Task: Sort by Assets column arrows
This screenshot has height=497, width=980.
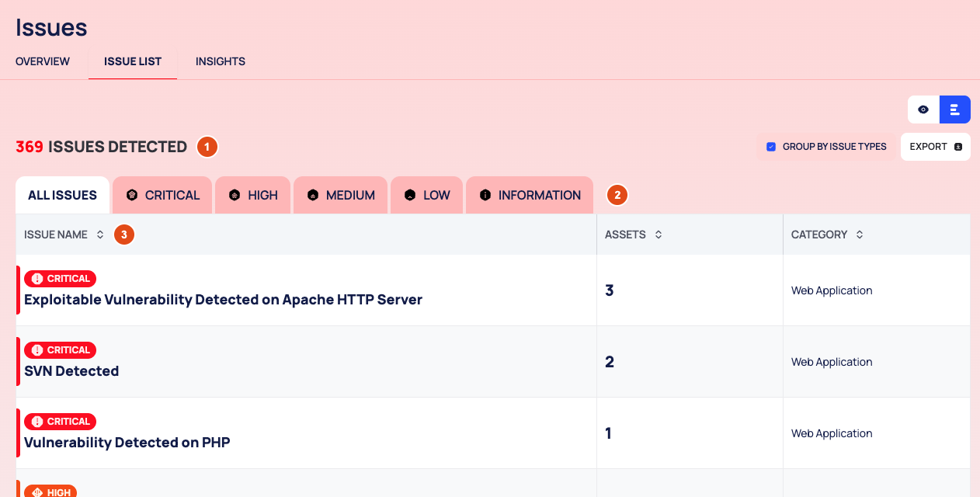Action: [x=659, y=235]
